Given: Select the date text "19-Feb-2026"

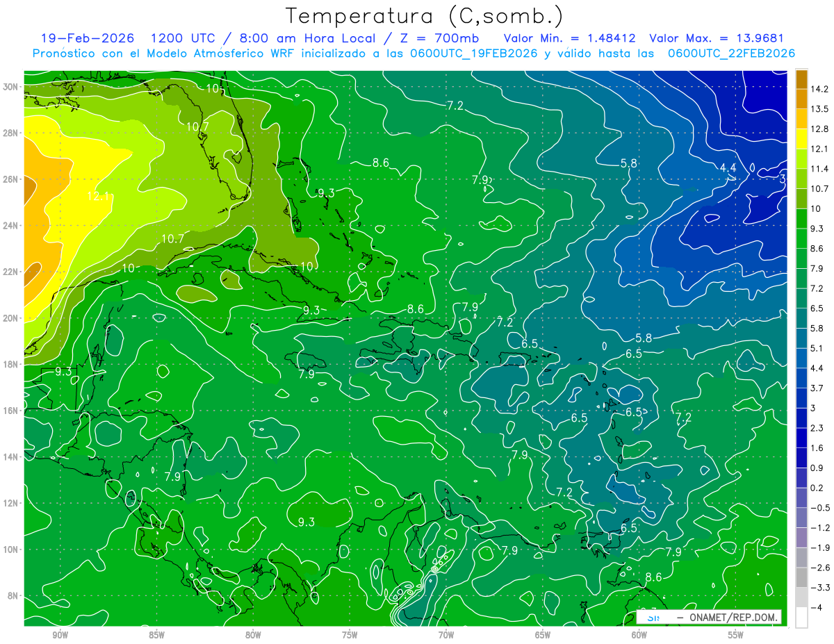Looking at the screenshot, I should 88,38.
